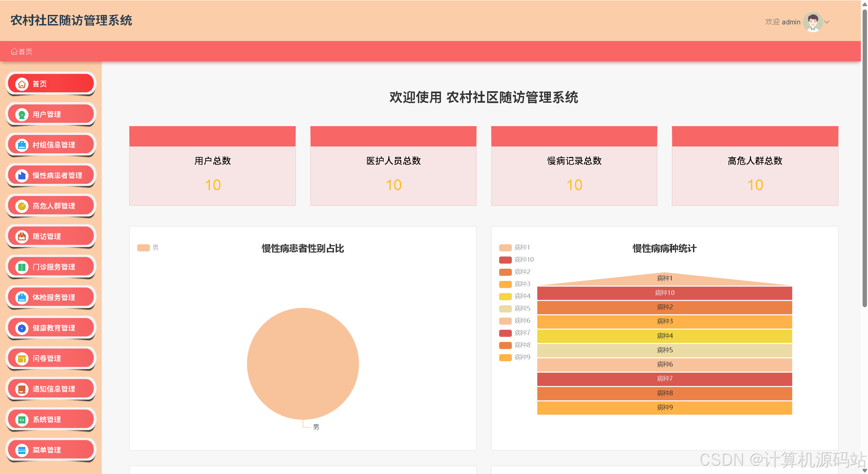
Task: Open the 用户管理 menu
Action: pos(51,115)
